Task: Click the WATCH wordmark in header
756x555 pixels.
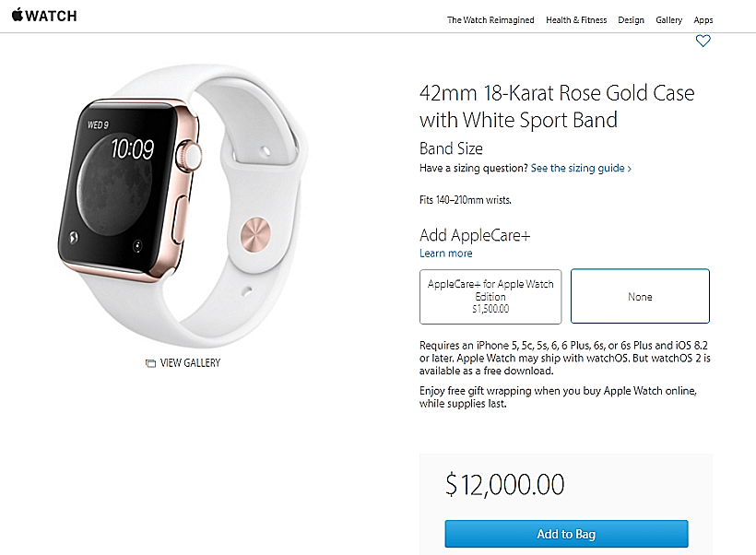Action: tap(52, 17)
